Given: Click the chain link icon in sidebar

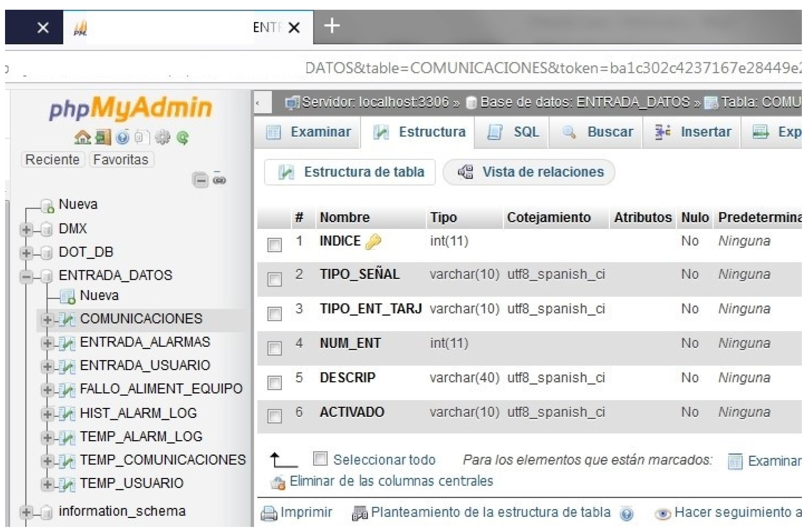Looking at the screenshot, I should click(x=220, y=180).
